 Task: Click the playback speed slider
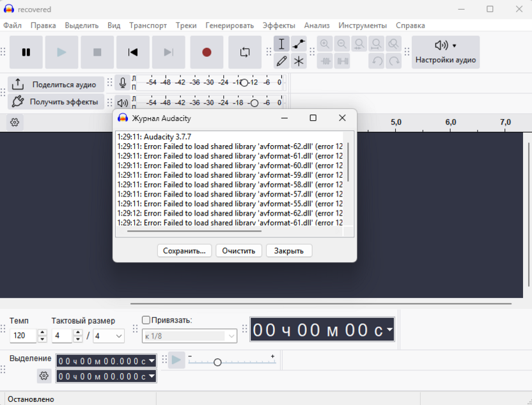pyautogui.click(x=217, y=362)
